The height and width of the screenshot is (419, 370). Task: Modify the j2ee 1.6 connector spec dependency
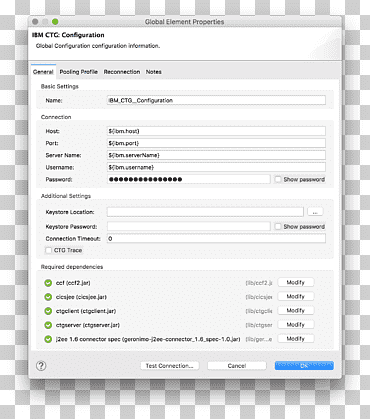point(296,339)
